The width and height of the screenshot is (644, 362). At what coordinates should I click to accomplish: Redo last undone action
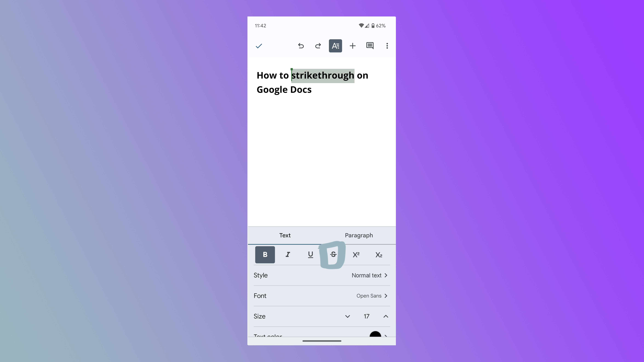(318, 46)
